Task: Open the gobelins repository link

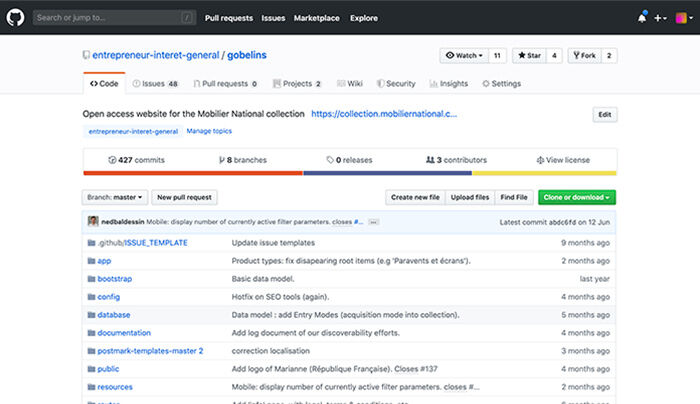Action: click(246, 55)
